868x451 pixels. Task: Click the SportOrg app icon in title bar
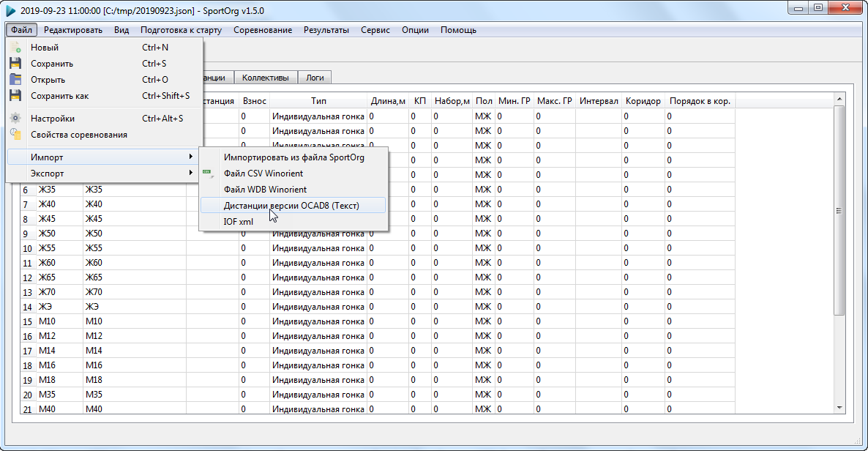pyautogui.click(x=10, y=10)
